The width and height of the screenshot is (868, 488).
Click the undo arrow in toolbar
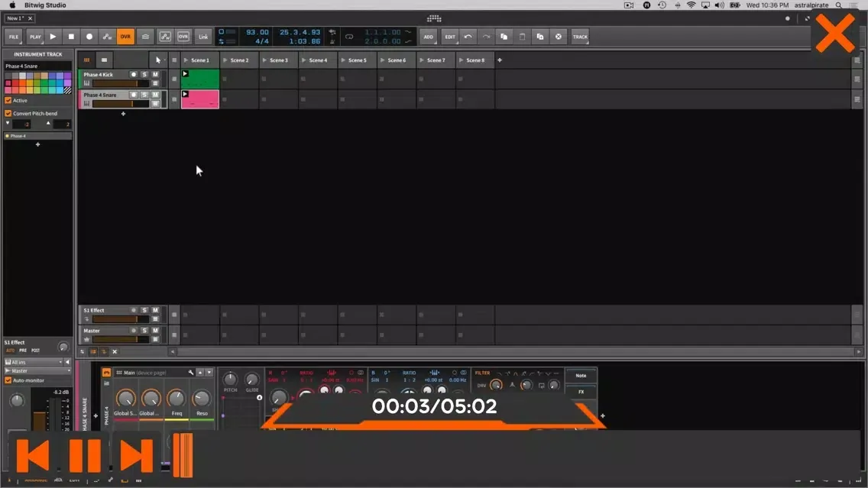468,37
